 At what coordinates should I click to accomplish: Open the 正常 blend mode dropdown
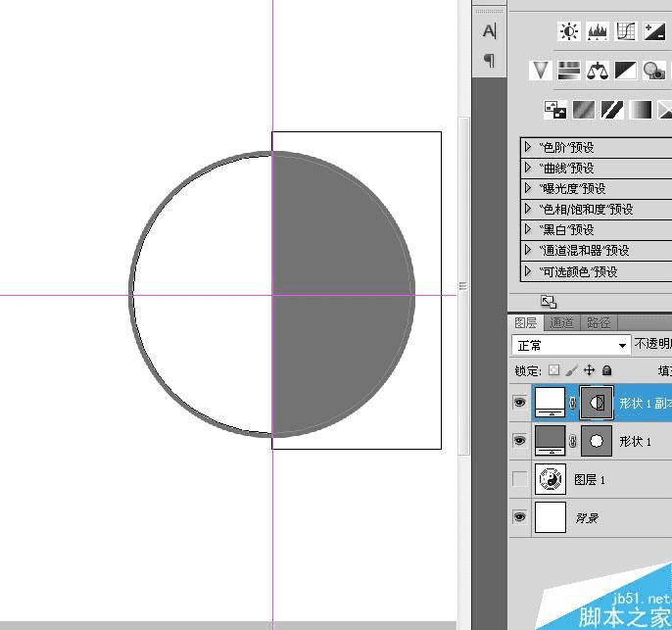(571, 345)
